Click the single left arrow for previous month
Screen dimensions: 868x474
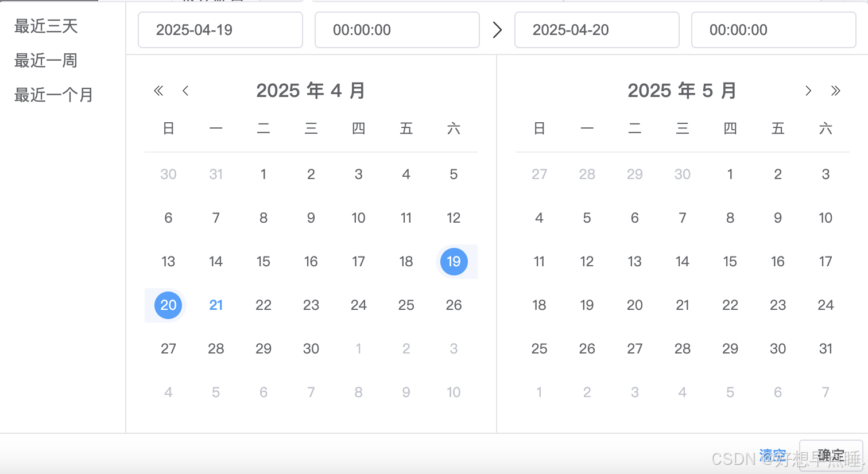pyautogui.click(x=185, y=91)
